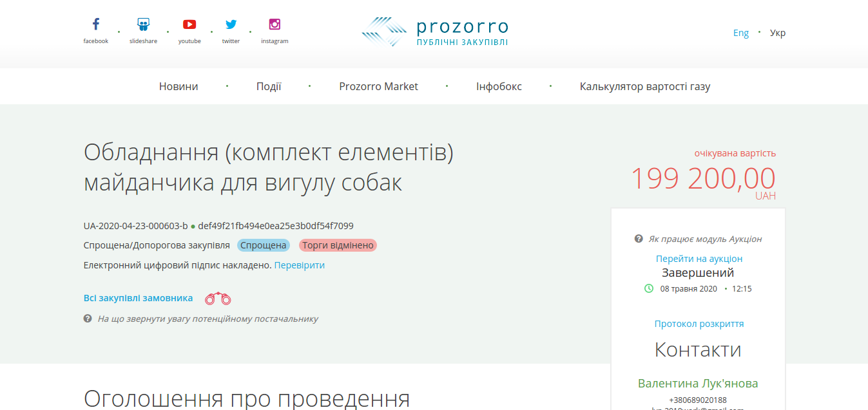Click the Prozorro logo
This screenshot has height=410, width=868.
point(434,32)
